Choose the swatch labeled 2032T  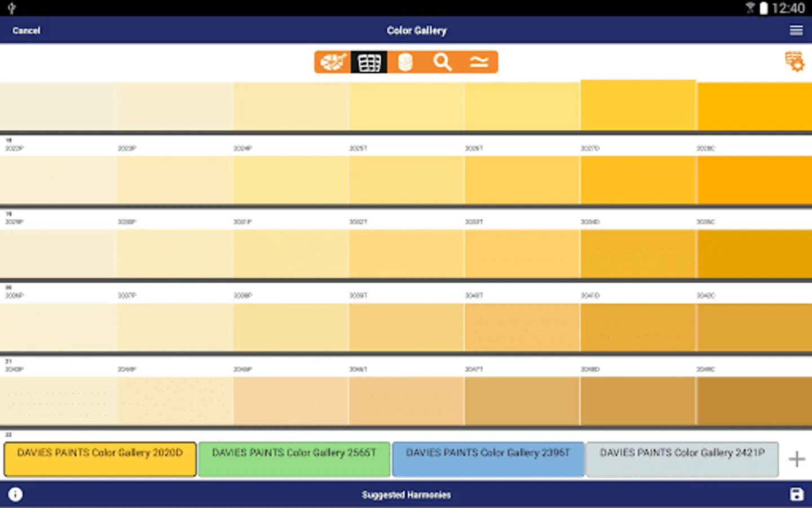407,254
